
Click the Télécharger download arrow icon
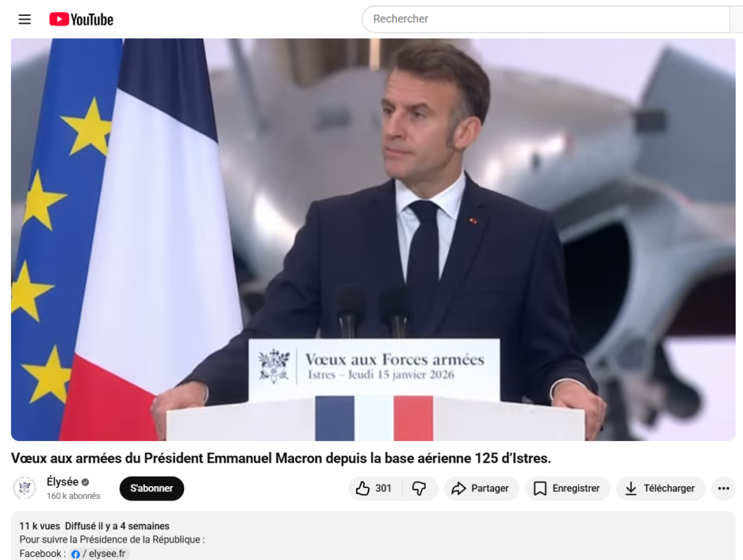pos(631,488)
